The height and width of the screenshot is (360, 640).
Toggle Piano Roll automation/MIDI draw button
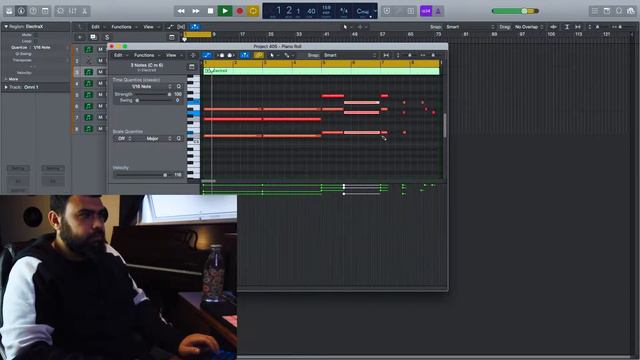point(207,55)
